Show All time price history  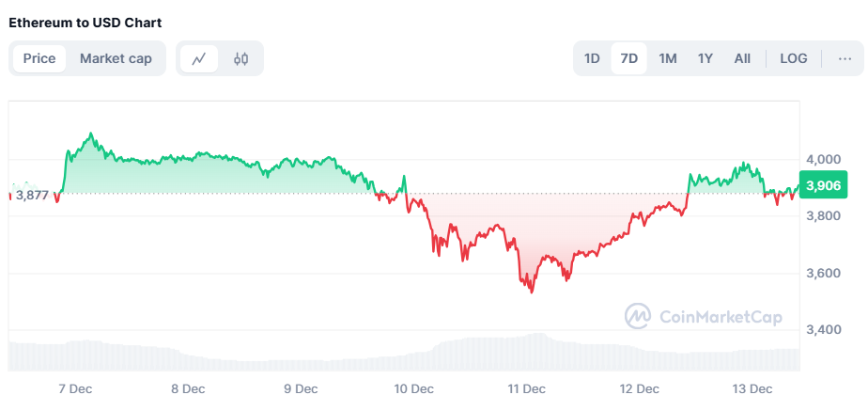tap(742, 58)
